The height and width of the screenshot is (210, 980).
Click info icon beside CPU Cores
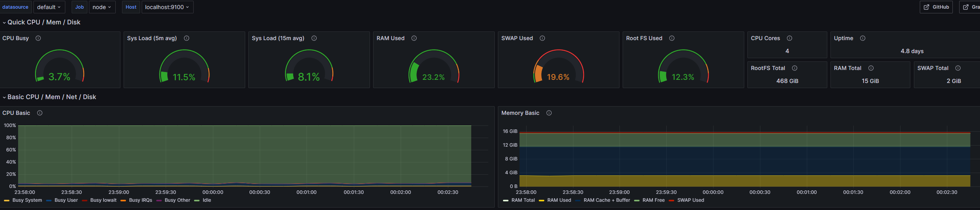tap(790, 38)
